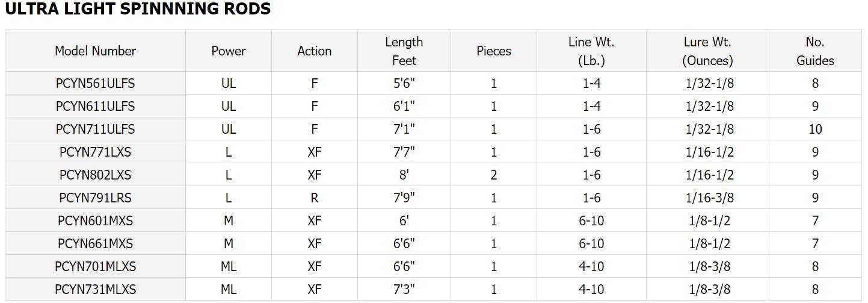This screenshot has height=303, width=868.
Task: Select model PCYN601MXS cell
Action: [x=95, y=220]
